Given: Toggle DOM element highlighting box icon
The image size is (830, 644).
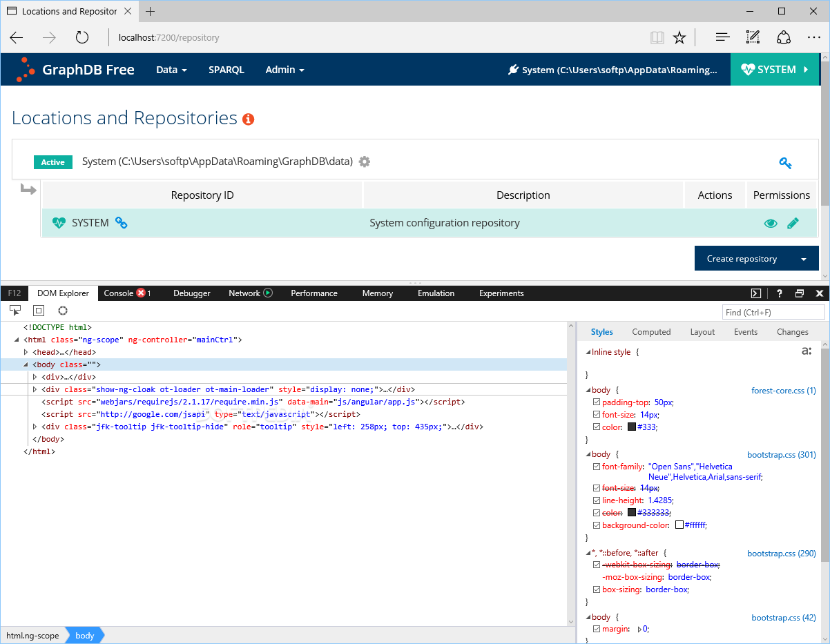Looking at the screenshot, I should 39,311.
